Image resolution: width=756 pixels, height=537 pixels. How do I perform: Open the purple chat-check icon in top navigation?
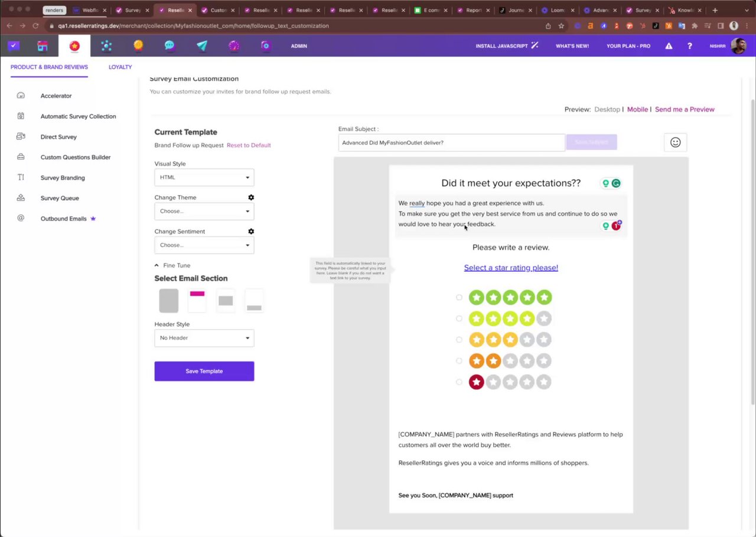pos(14,46)
